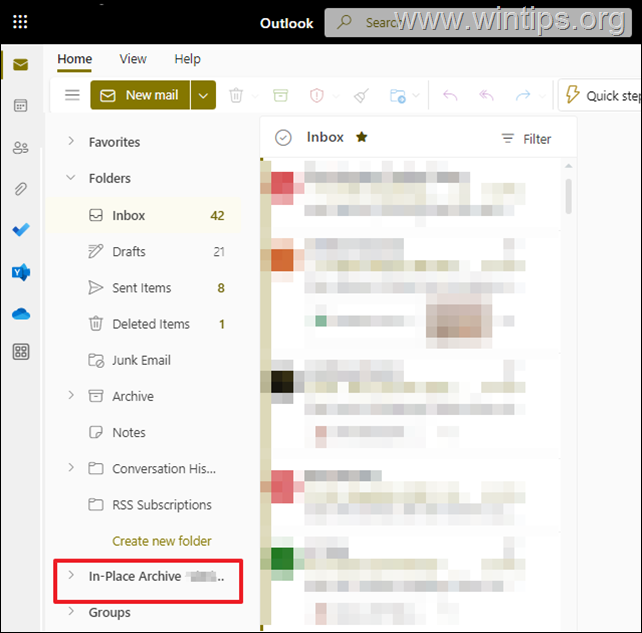Collapse the Folders section

(x=71, y=177)
